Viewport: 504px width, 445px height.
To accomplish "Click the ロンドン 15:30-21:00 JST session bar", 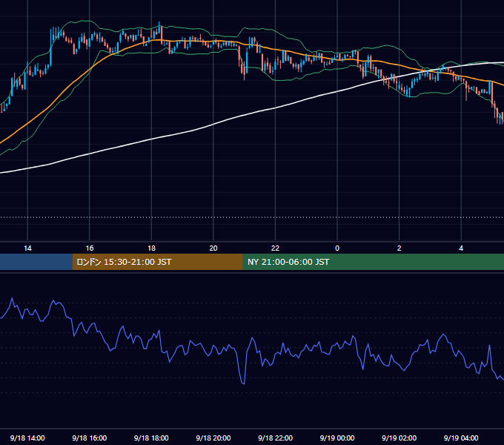I will coord(157,262).
